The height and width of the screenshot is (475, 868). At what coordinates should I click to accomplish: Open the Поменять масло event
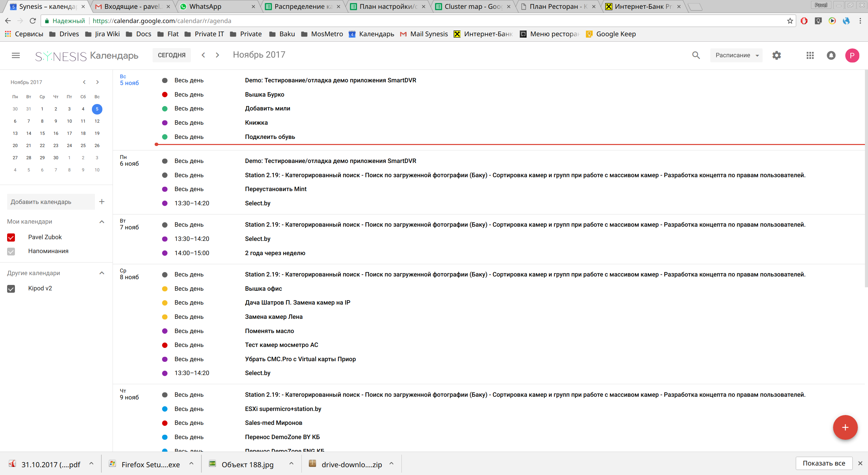[270, 331]
